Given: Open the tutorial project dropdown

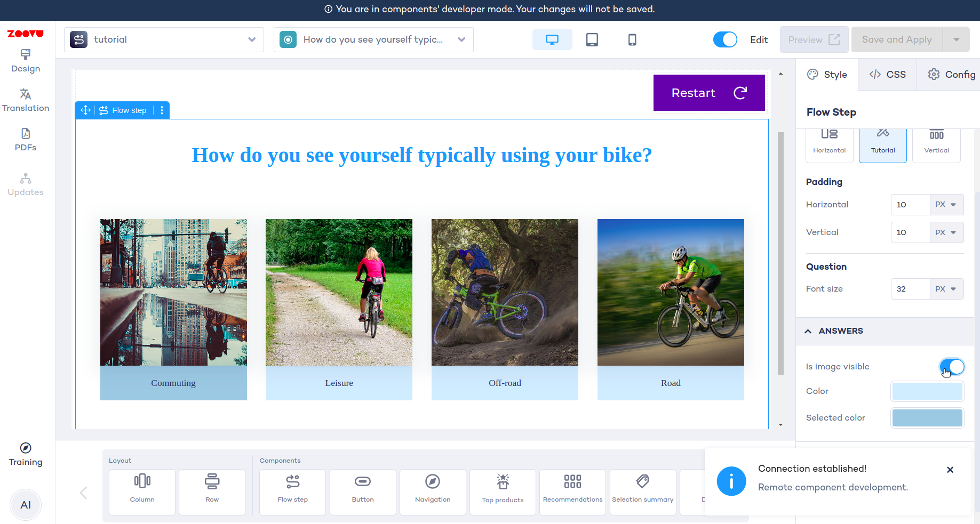Looking at the screenshot, I should click(x=164, y=40).
